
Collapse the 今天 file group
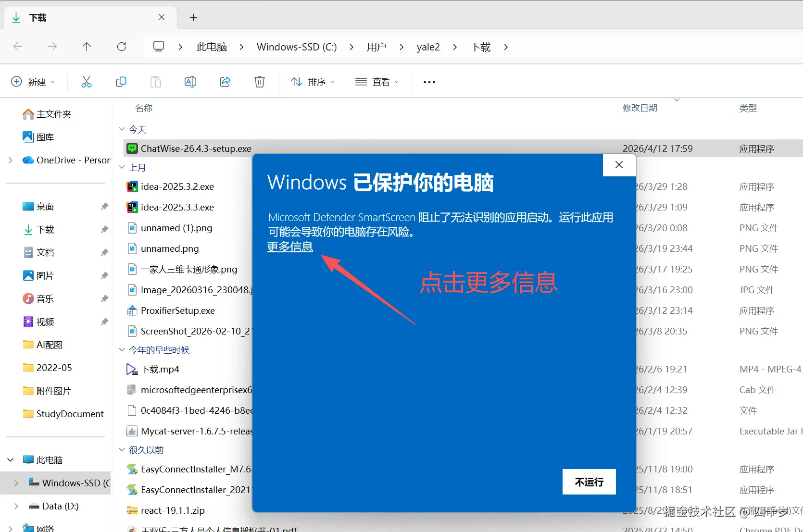pos(122,129)
